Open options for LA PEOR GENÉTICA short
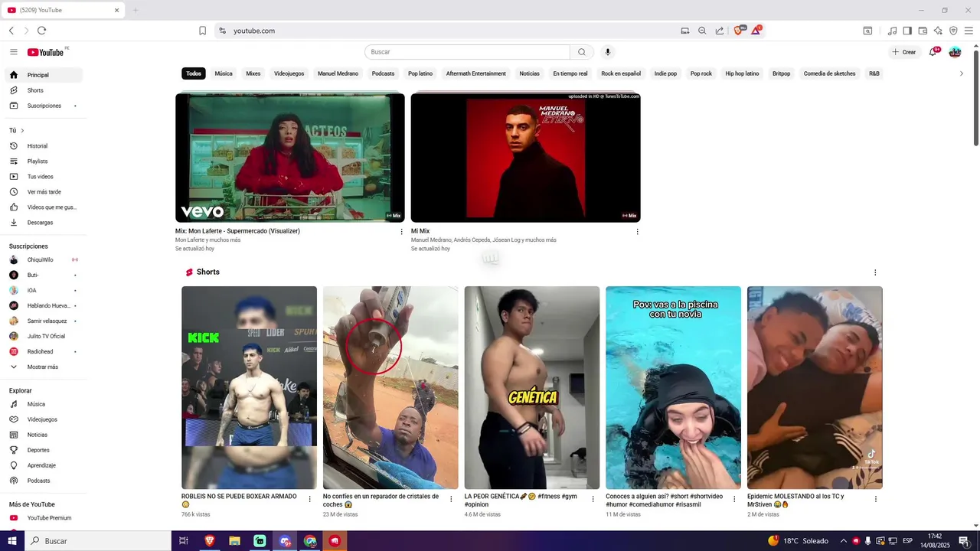The height and width of the screenshot is (551, 980). click(x=593, y=499)
